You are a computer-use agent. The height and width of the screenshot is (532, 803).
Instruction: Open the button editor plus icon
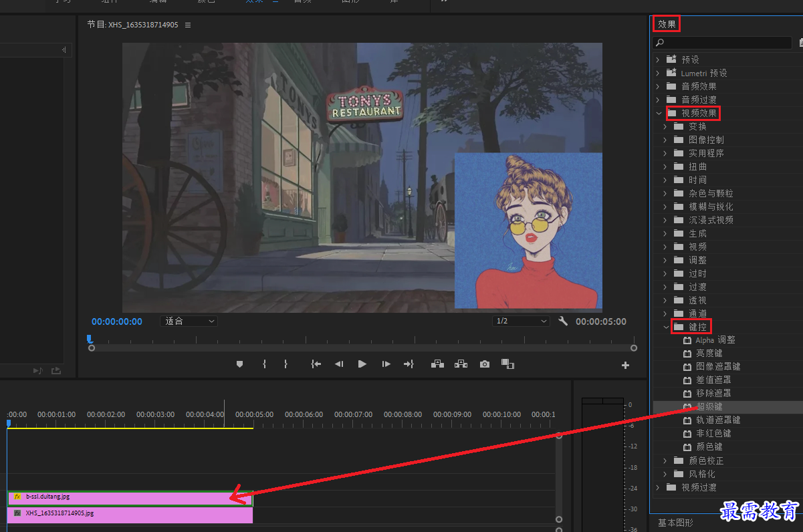pos(626,365)
